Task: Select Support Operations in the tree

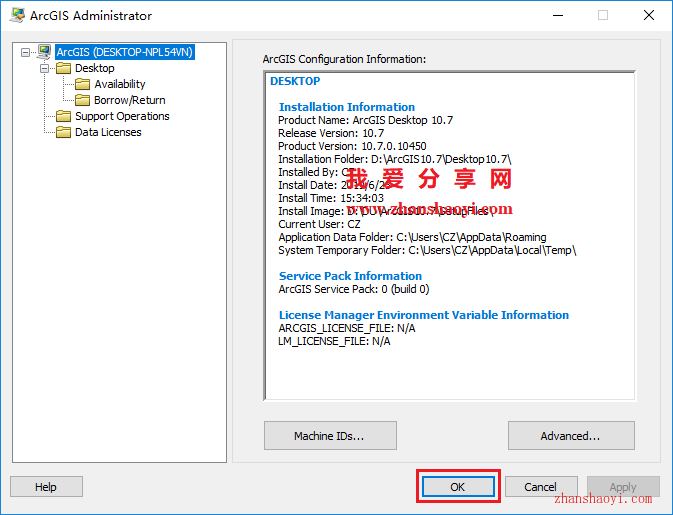Action: [122, 116]
